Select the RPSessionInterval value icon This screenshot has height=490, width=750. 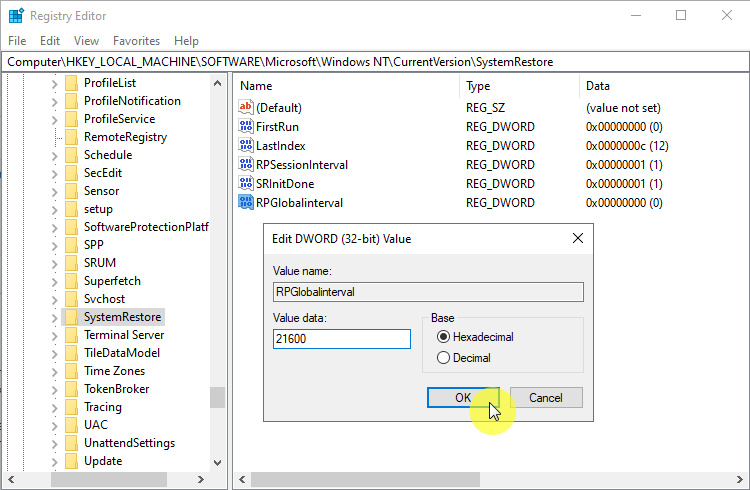click(247, 165)
